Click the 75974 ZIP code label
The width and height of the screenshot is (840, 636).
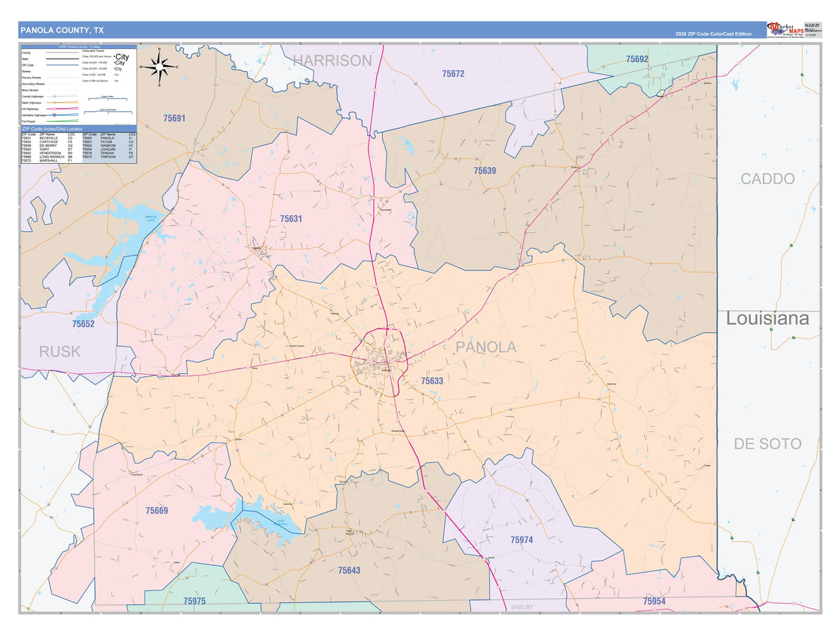tap(521, 540)
